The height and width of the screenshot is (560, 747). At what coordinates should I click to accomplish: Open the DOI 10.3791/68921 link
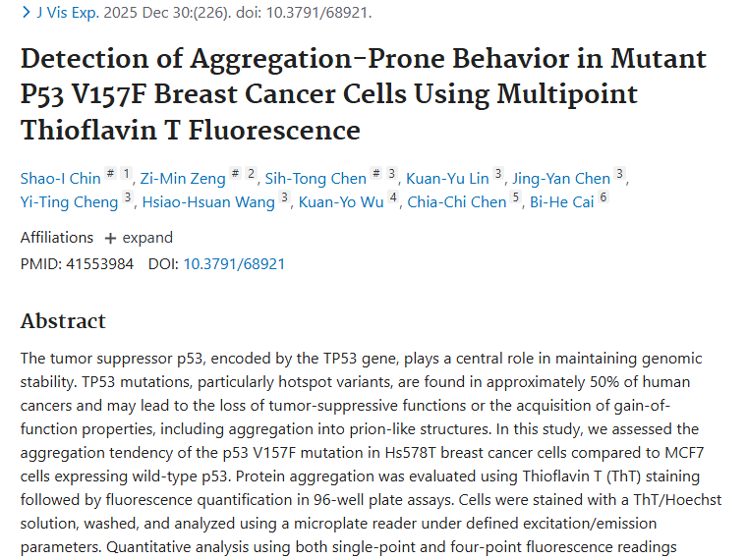click(x=234, y=264)
